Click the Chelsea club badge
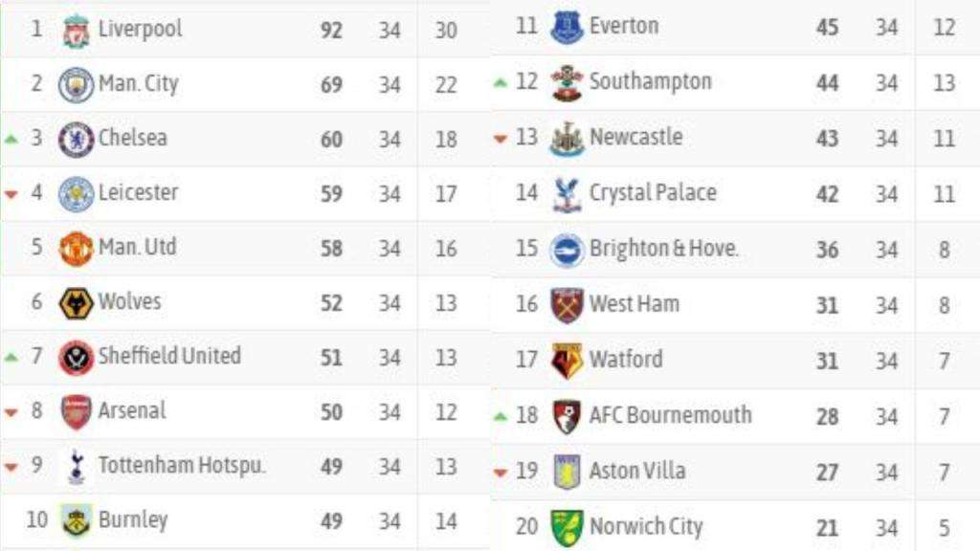The width and height of the screenshot is (980, 551). 76,140
